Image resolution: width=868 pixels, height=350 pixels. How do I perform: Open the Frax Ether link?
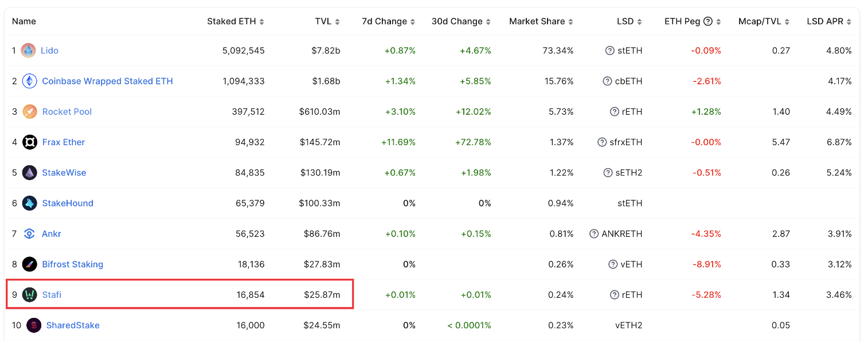tap(64, 142)
